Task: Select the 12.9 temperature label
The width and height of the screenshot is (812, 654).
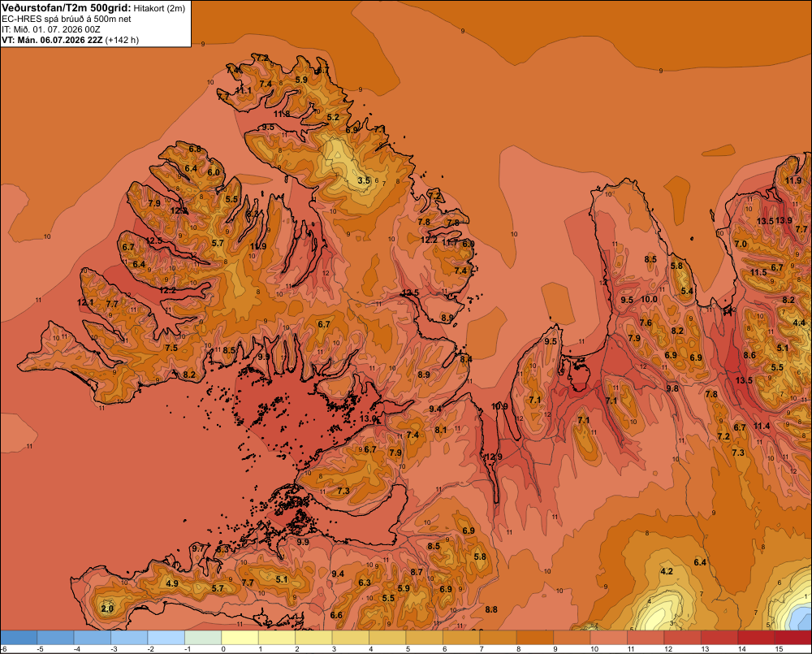Action: 494,457
